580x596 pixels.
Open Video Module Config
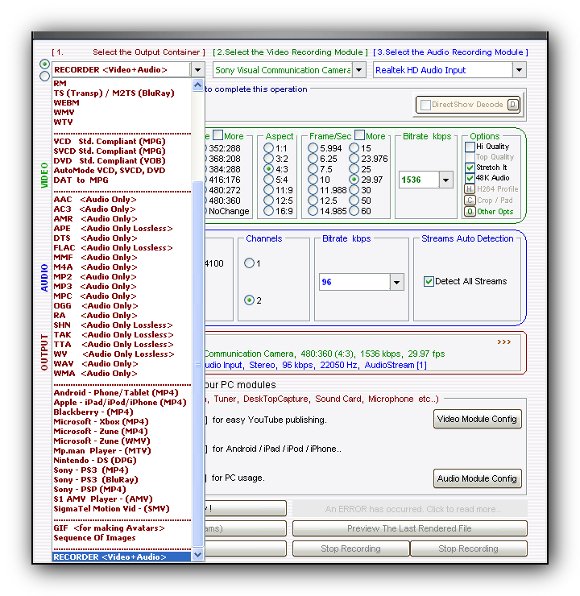pos(477,419)
